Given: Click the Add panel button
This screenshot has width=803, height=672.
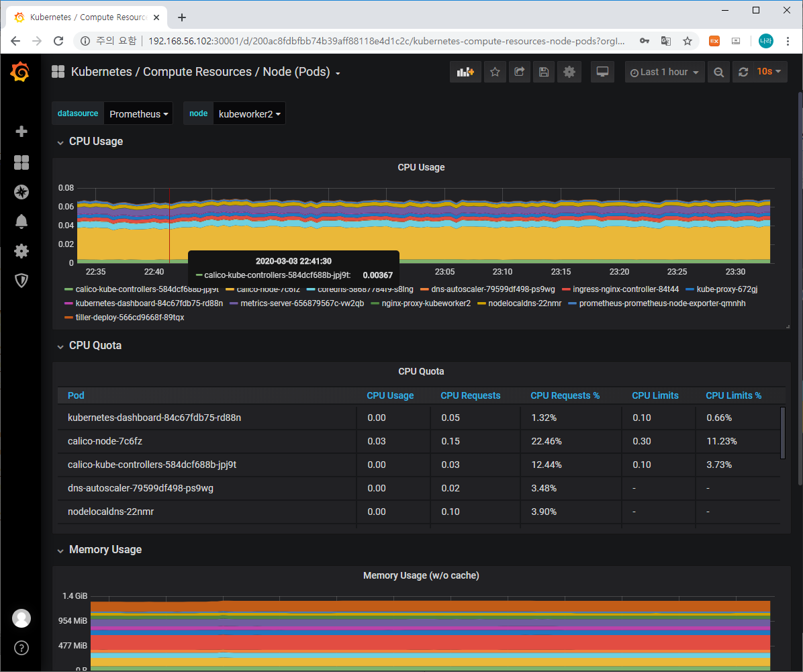Looking at the screenshot, I should click(465, 73).
